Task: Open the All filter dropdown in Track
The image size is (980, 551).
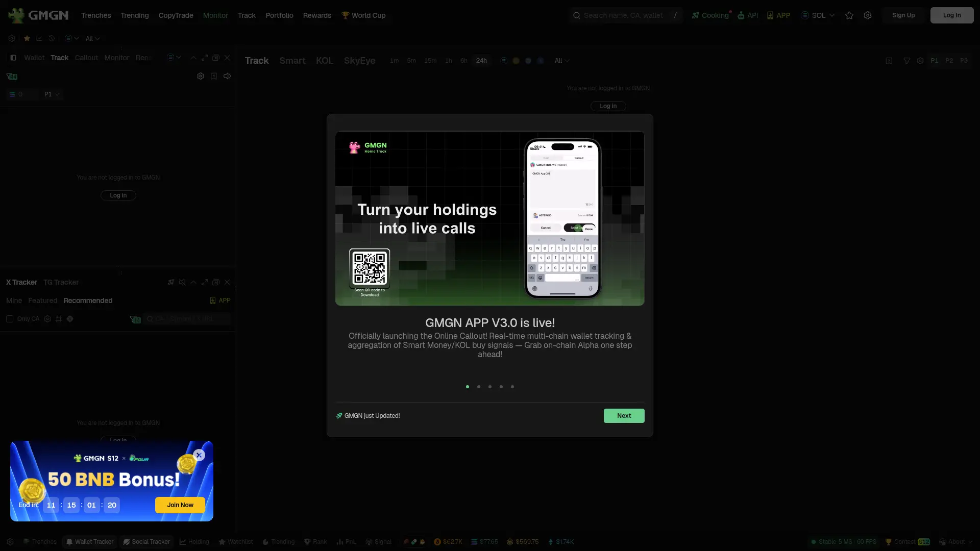Action: click(x=562, y=61)
